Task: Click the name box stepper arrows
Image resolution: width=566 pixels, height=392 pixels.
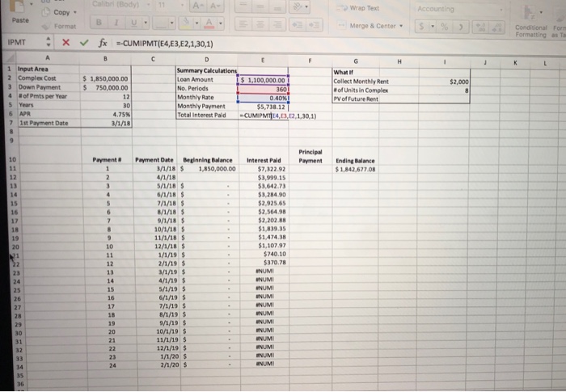Action: [x=49, y=43]
